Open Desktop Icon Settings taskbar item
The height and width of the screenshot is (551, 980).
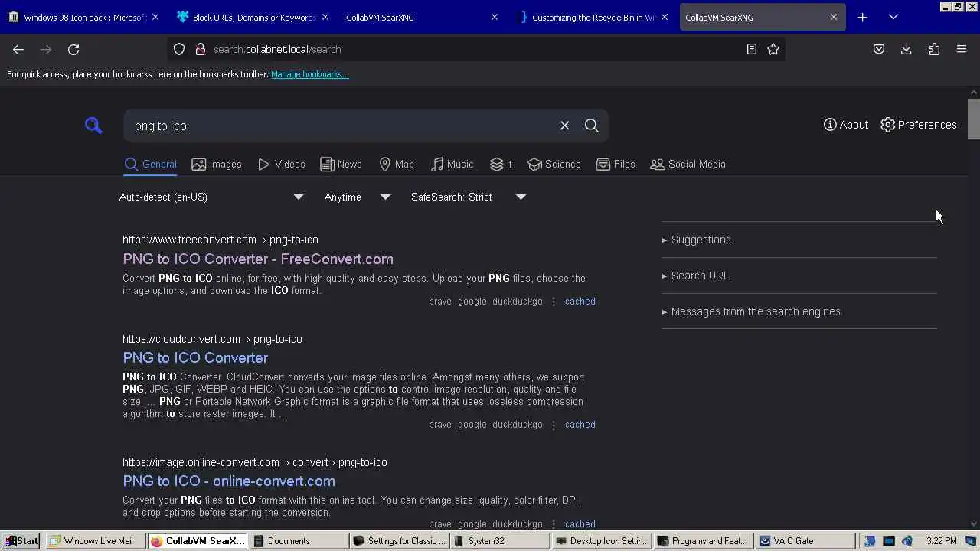[x=600, y=540]
